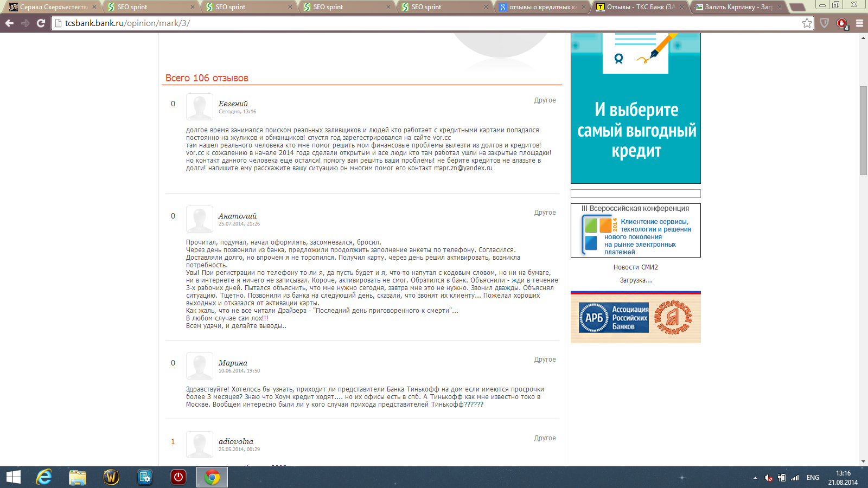Viewport: 868px width, 488px height.
Task: Reload the page with the refresh icon
Action: (41, 23)
